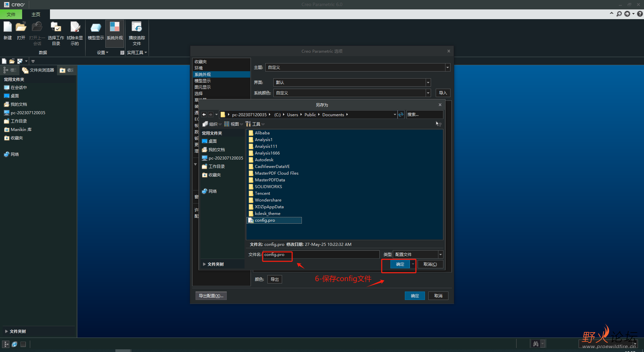This screenshot has height=352, width=644.
Task: Open the file Type (类型) dropdown
Action: point(440,255)
